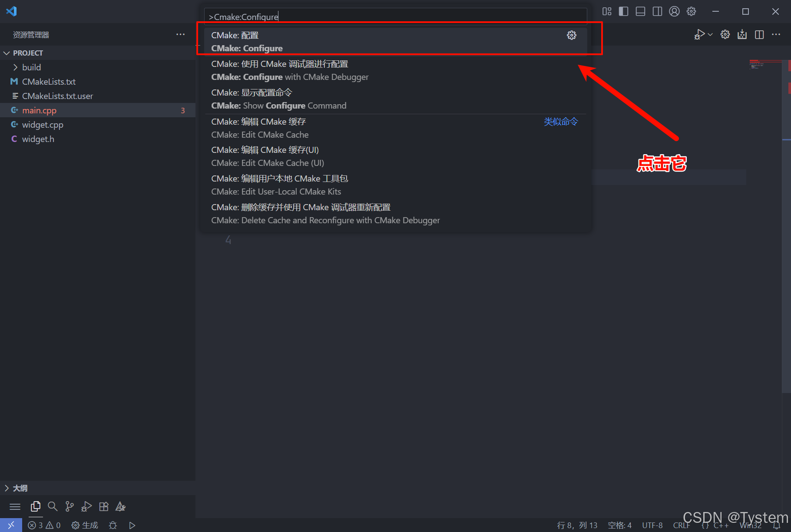Expand the build folder
Viewport: 791px width, 532px height.
(98, 67)
